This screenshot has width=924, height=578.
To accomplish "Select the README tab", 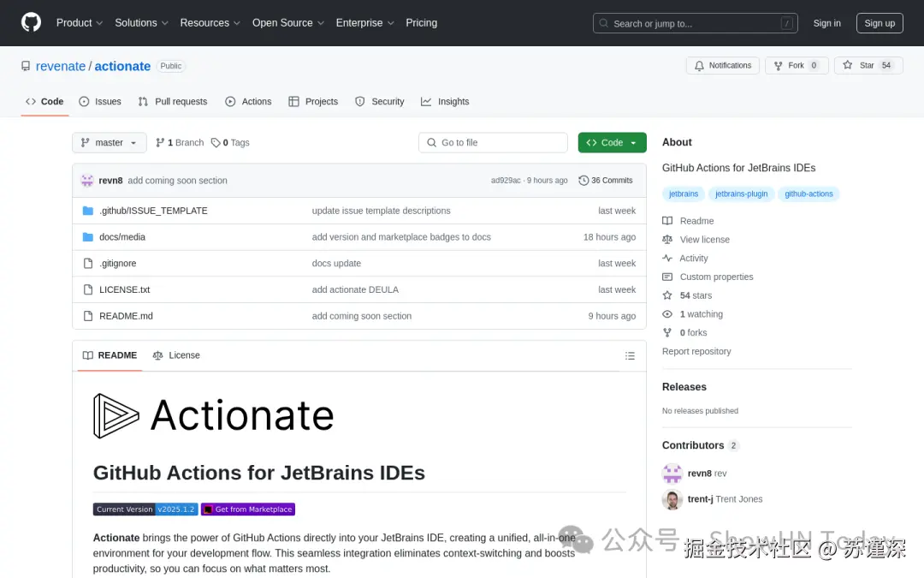I will tap(110, 355).
